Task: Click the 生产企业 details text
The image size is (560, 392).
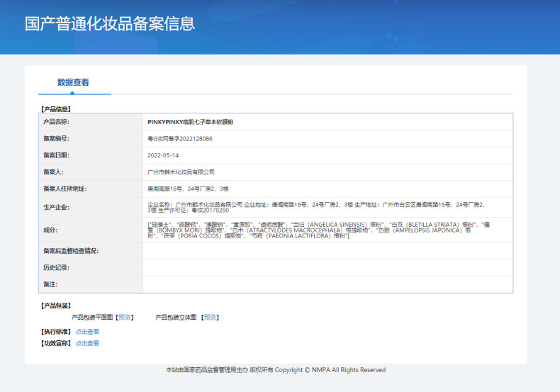Action: tap(315, 207)
